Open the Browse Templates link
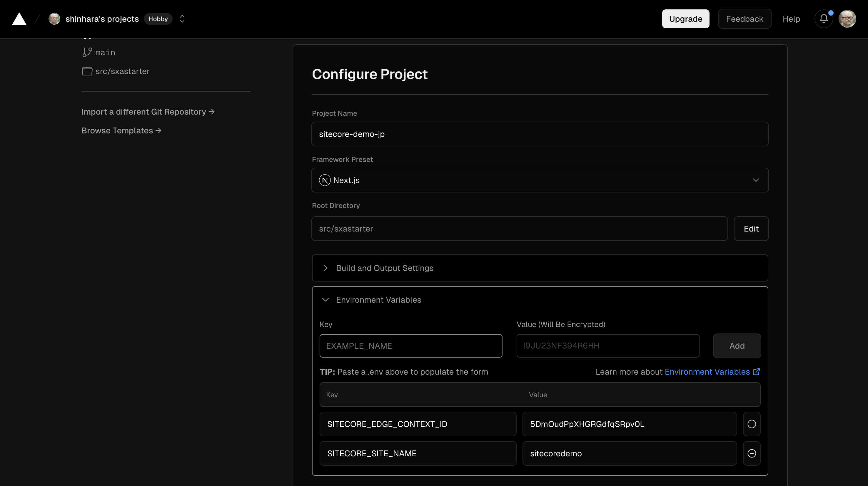 point(121,130)
